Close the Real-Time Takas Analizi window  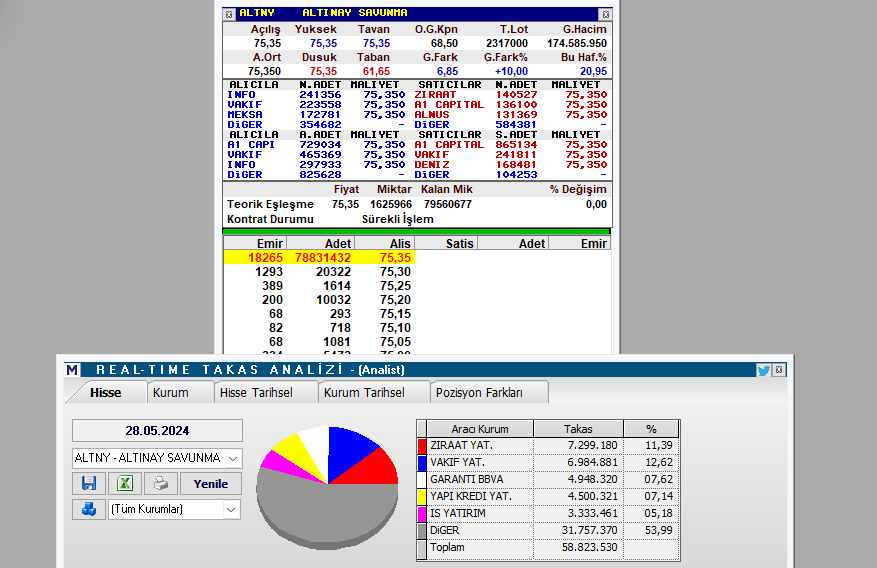coord(779,370)
